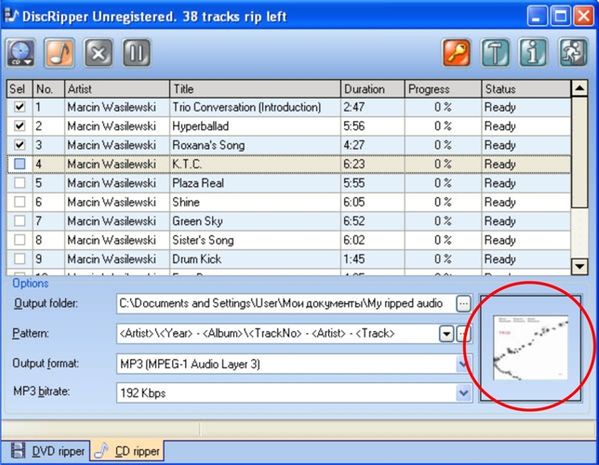Click the 1:45 duration cell
The image size is (599, 465).
click(x=372, y=259)
